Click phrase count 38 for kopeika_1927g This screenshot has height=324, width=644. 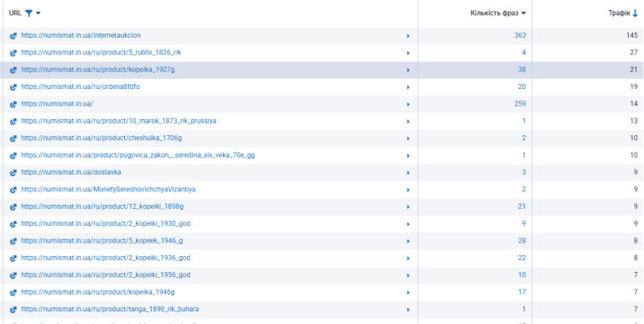click(x=522, y=70)
